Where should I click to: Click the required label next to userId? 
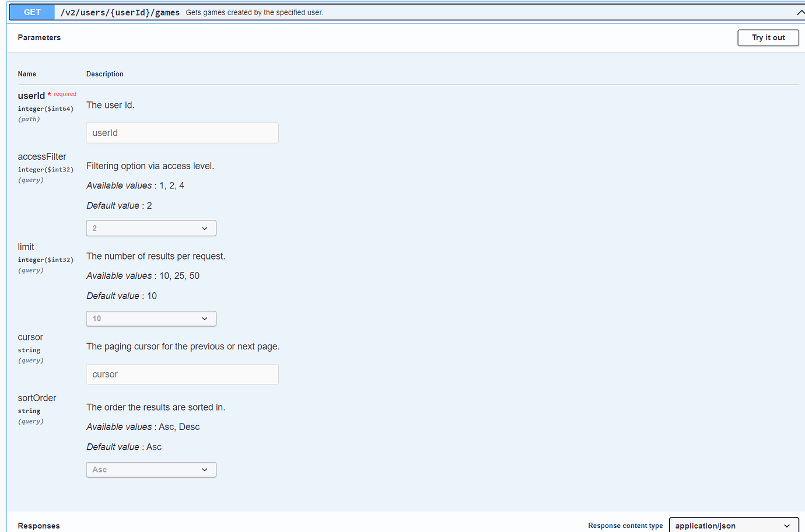coord(63,94)
